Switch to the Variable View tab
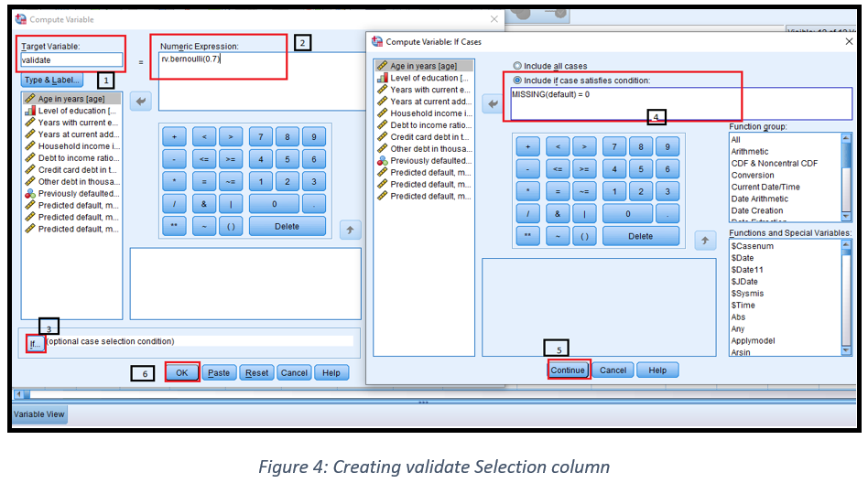Screen dimensions: 868x483 click(x=38, y=414)
